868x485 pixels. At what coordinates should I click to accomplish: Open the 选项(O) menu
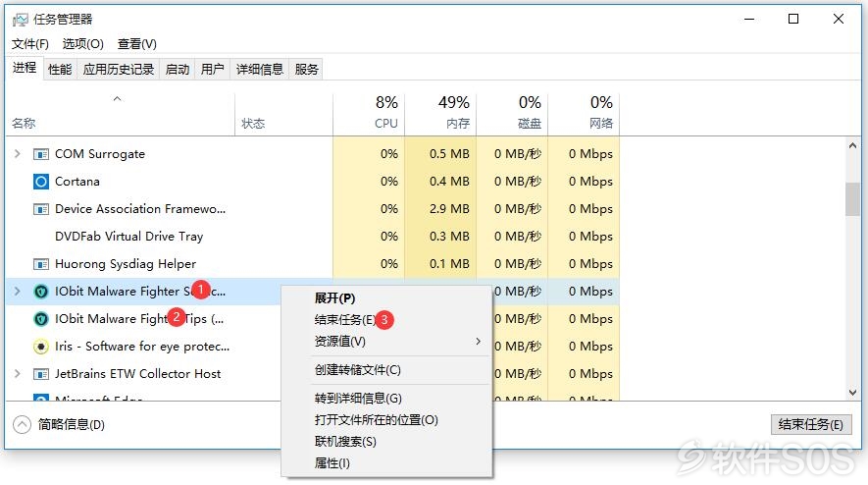[x=83, y=44]
